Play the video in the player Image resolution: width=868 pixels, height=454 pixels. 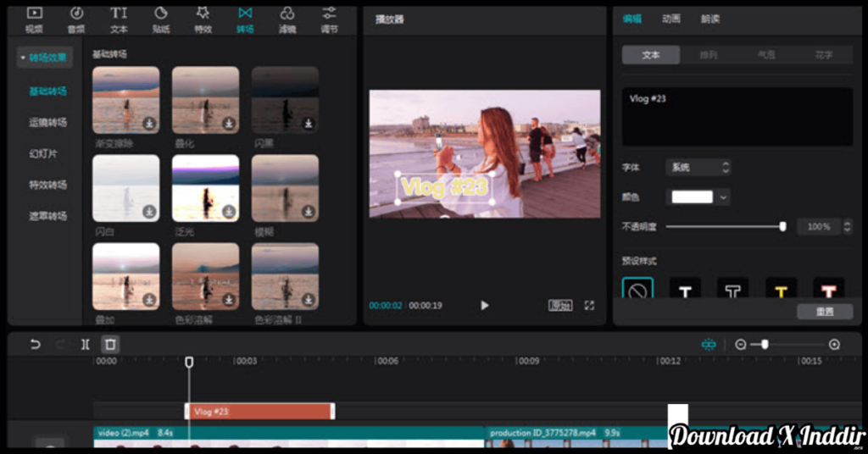point(484,305)
